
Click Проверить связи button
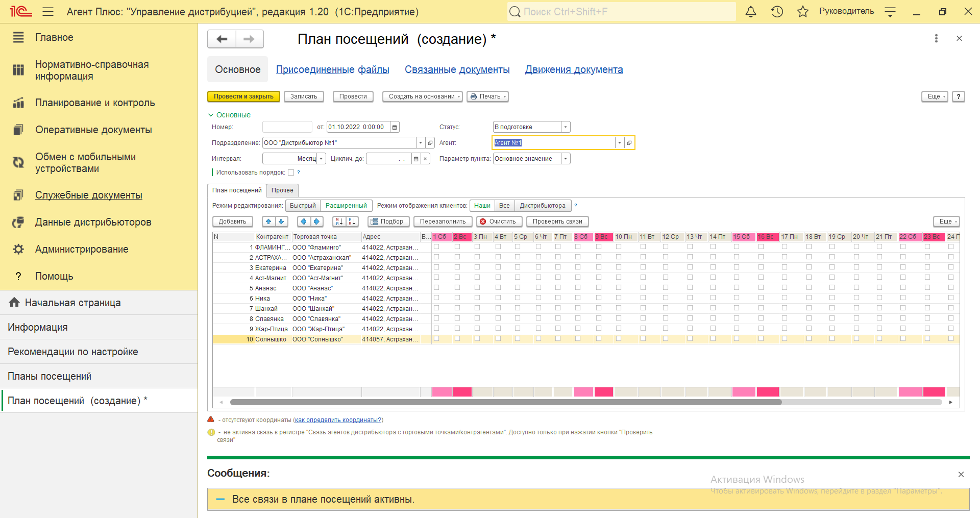[557, 221]
